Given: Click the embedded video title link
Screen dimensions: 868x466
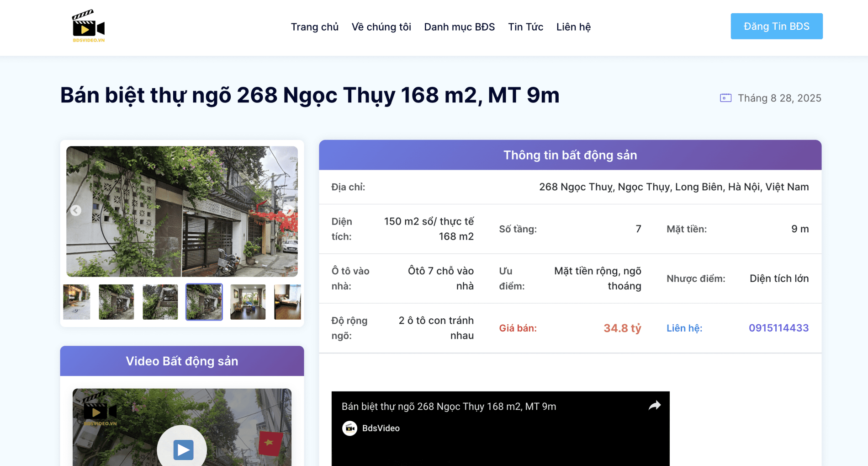Looking at the screenshot, I should (x=449, y=407).
